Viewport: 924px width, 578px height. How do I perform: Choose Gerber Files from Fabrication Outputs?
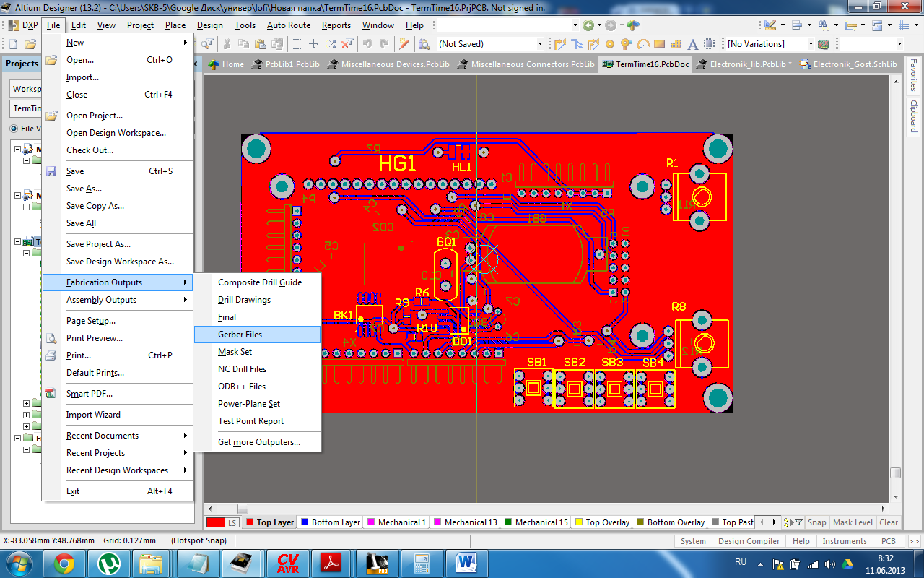click(x=257, y=335)
